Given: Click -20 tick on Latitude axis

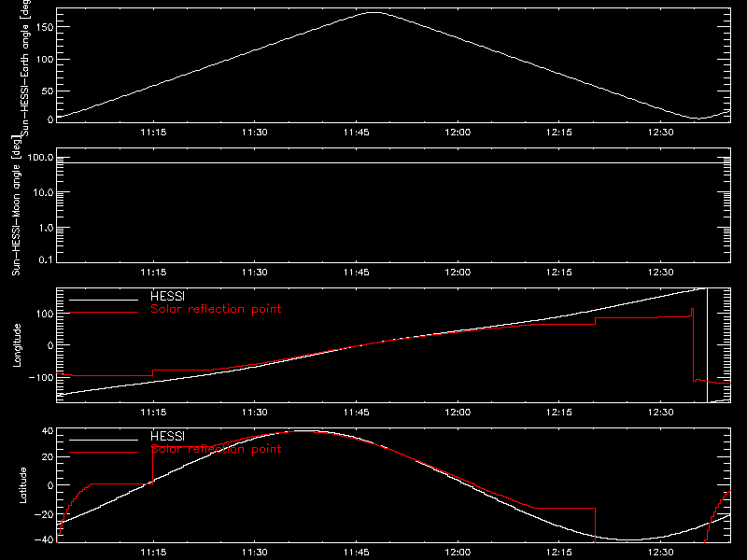Looking at the screenshot, I should click(44, 514).
